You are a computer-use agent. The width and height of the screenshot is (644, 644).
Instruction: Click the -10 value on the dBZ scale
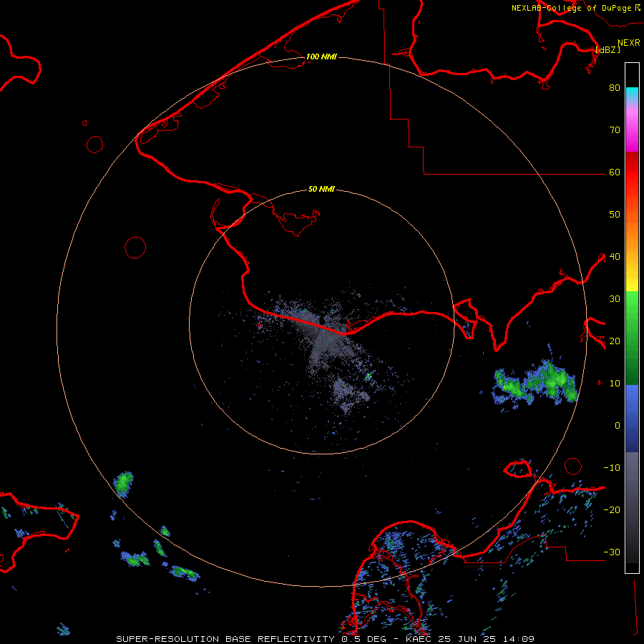[x=612, y=467]
